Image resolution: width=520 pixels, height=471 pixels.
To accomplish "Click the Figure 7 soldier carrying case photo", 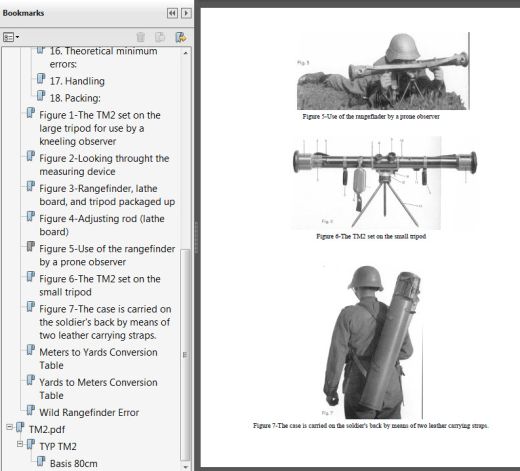I will (x=372, y=342).
